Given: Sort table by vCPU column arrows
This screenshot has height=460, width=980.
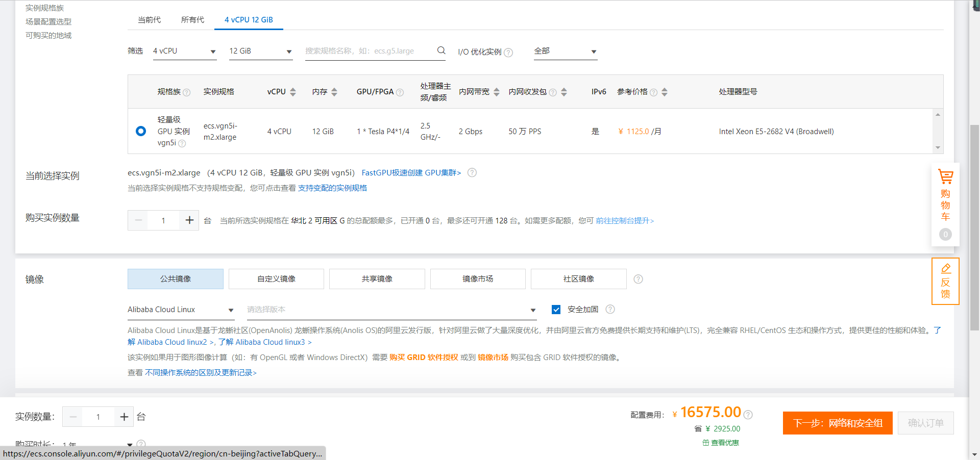Looking at the screenshot, I should pos(293,92).
